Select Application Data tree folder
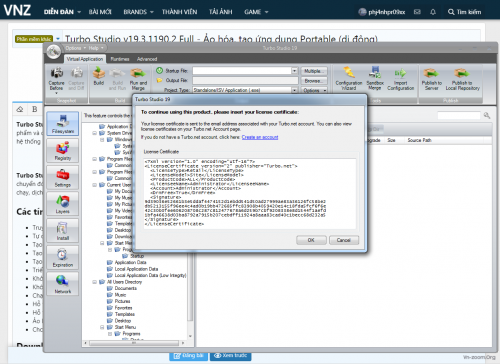This screenshot has width=500, height=364. 130,262
